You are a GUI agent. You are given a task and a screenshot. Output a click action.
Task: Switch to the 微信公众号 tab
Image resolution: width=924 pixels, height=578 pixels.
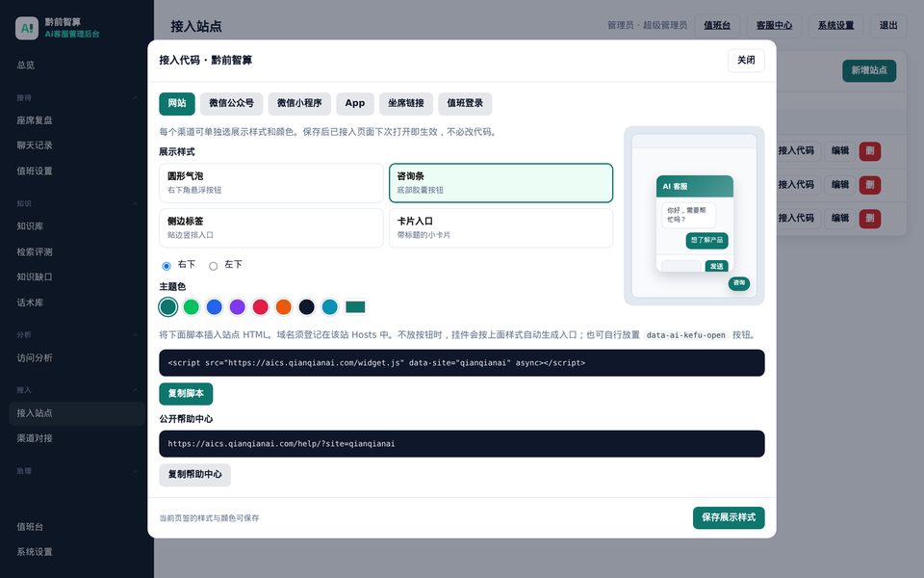point(232,103)
